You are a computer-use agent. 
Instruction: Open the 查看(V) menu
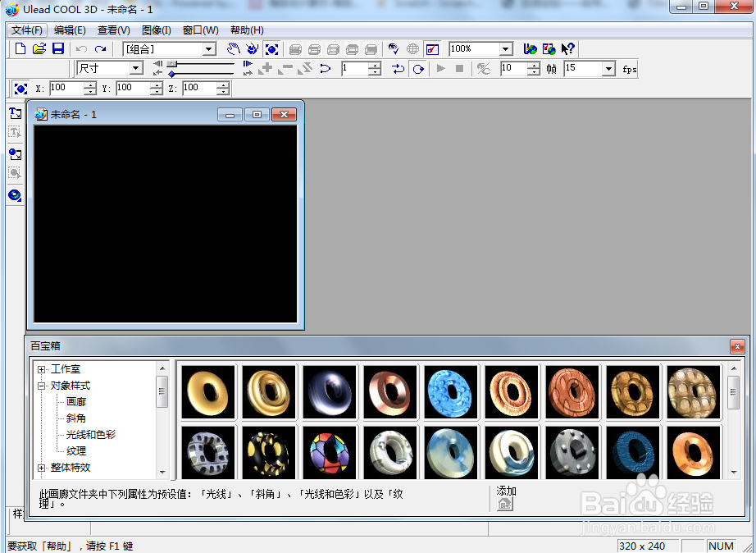click(x=114, y=30)
